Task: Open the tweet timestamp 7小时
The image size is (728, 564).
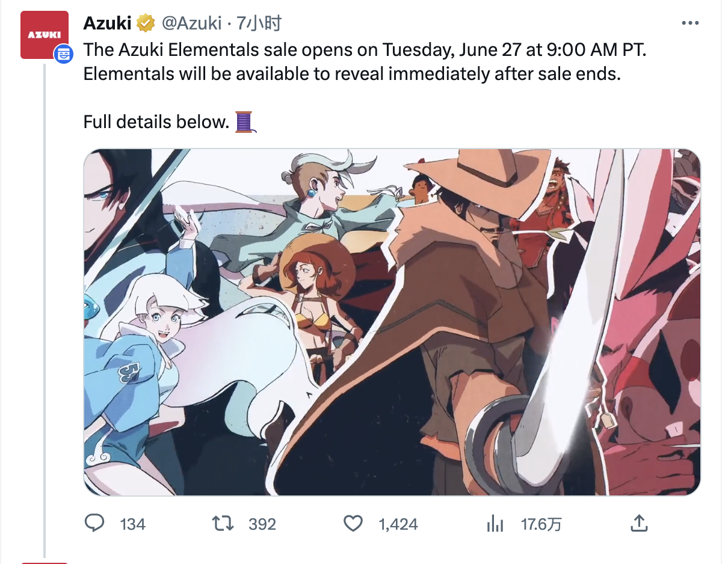Action: (259, 23)
